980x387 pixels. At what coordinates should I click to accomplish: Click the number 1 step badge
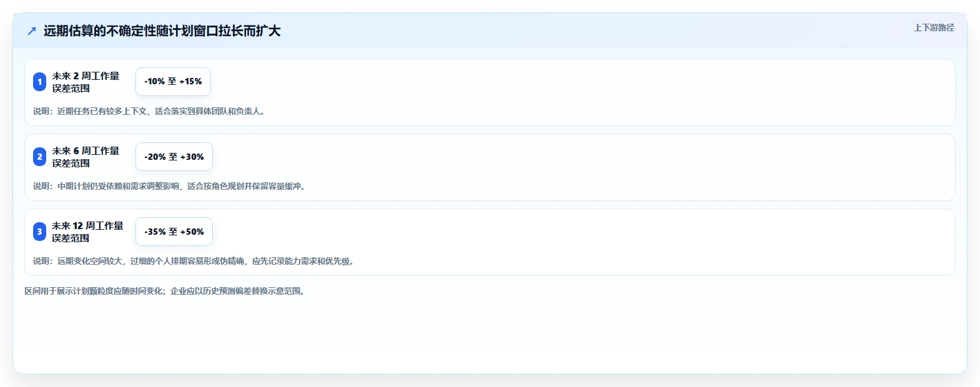39,82
